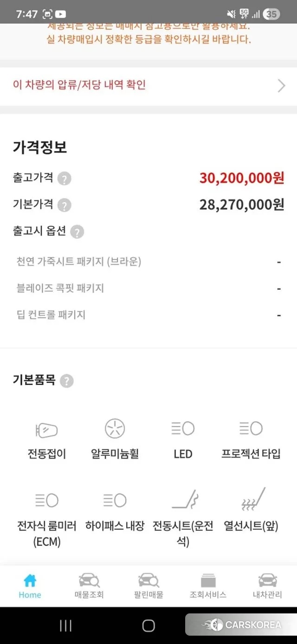The height and width of the screenshot is (644, 297).
Task: Show help for 기본품목
Action: [67, 381]
